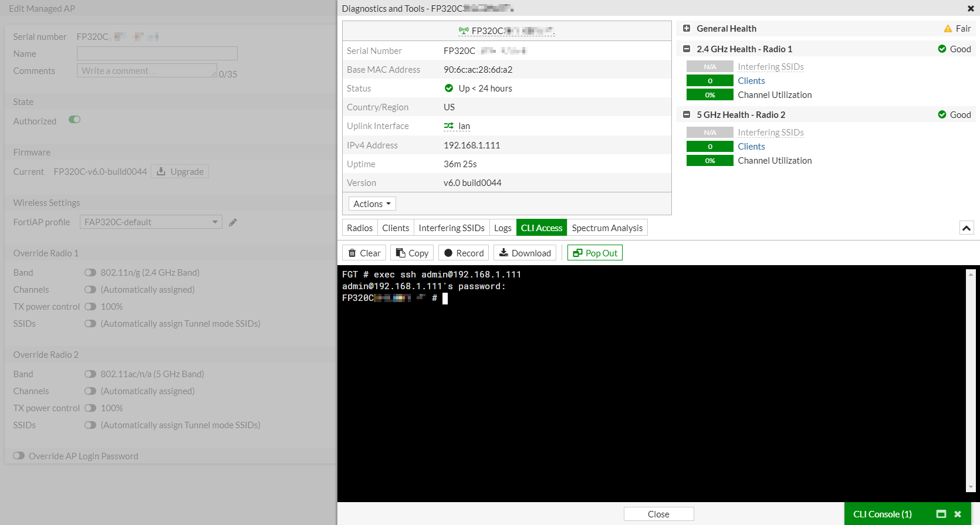
Task: Click the Name input field
Action: click(x=157, y=53)
